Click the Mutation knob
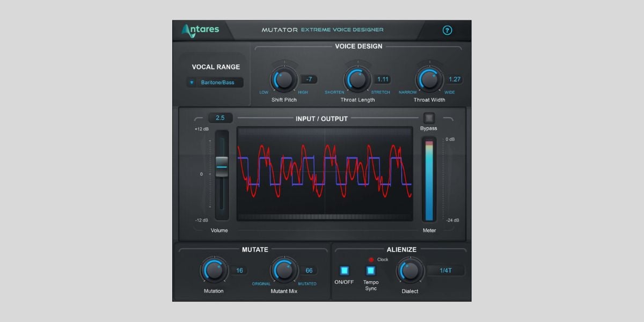This screenshot has height=322, width=644. click(214, 270)
